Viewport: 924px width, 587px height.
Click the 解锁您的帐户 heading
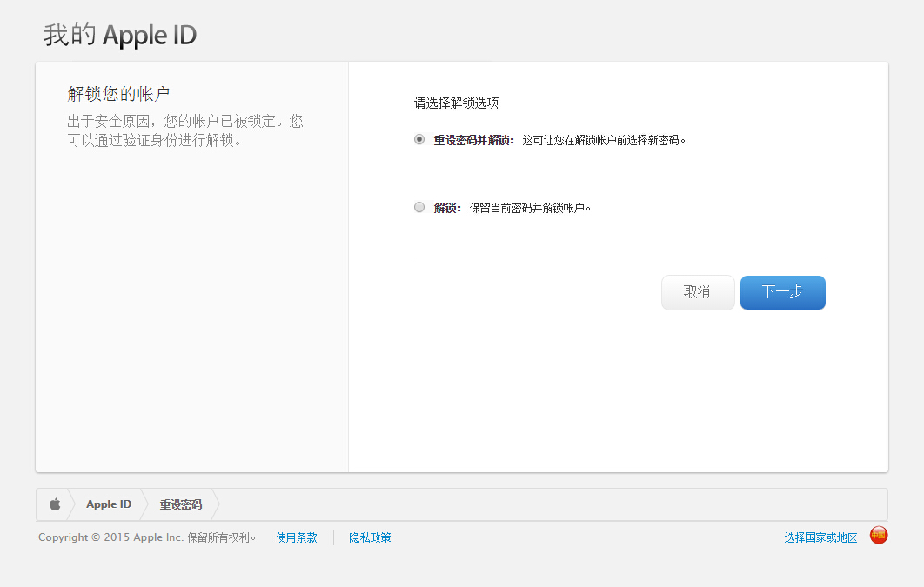[118, 94]
